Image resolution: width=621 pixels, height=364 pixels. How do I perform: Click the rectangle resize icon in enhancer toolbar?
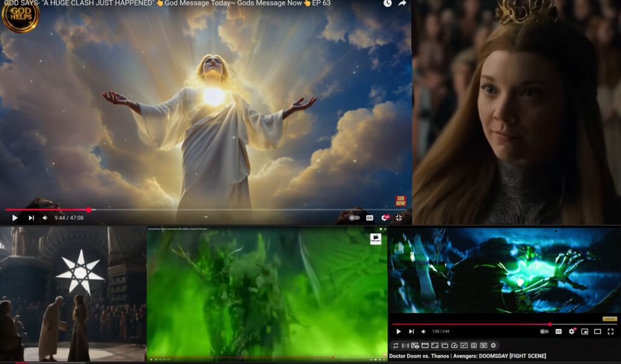pyautogui.click(x=434, y=345)
